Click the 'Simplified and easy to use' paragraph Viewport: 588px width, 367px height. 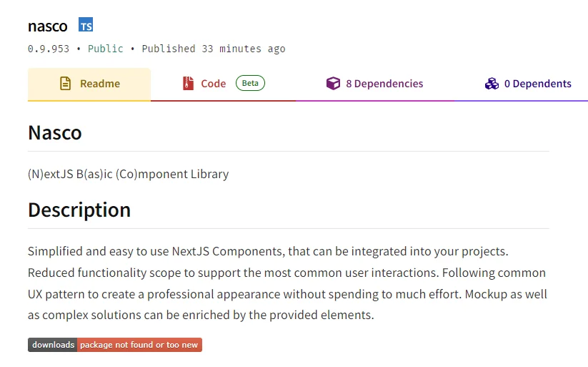point(288,283)
